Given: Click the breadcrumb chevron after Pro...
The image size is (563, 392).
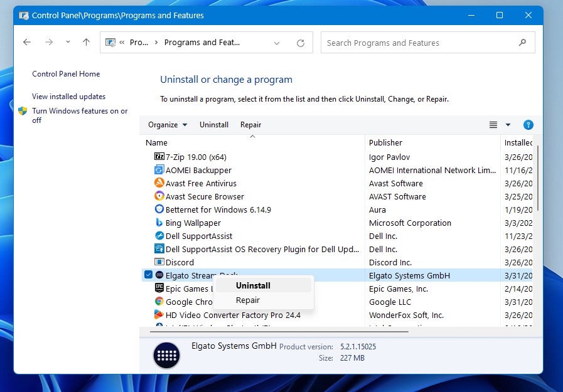Looking at the screenshot, I should [x=156, y=42].
